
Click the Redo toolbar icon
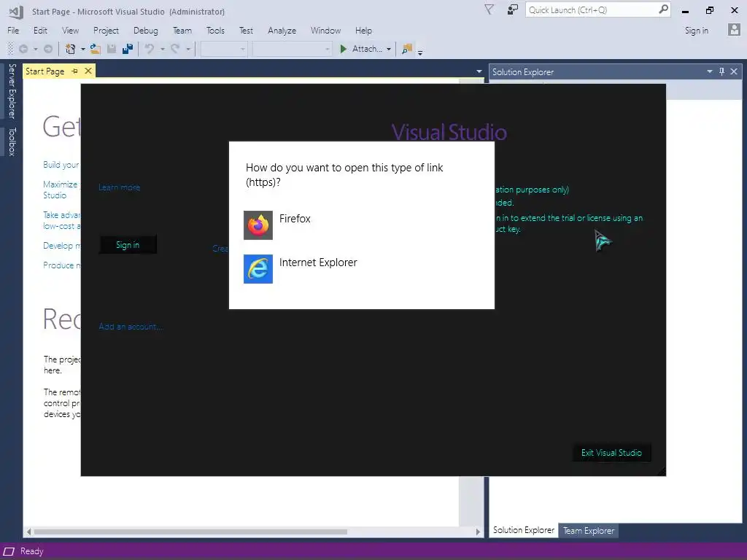point(175,49)
